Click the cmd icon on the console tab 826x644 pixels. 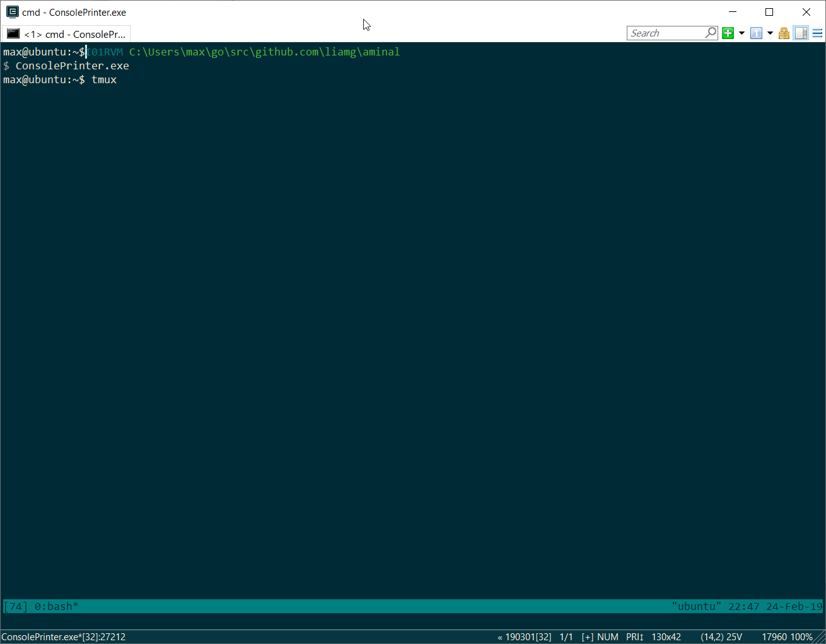(x=13, y=33)
